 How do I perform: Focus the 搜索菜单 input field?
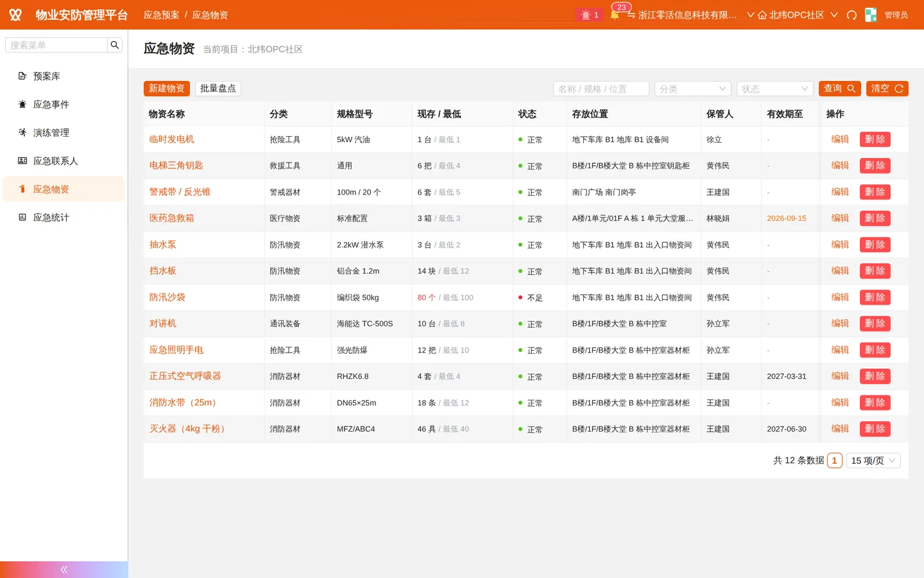(x=56, y=45)
